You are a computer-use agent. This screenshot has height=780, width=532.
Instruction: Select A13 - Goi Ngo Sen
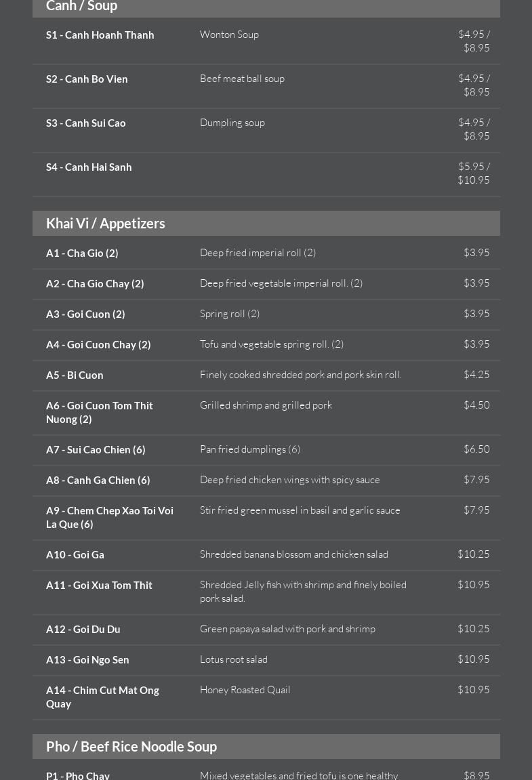click(87, 660)
